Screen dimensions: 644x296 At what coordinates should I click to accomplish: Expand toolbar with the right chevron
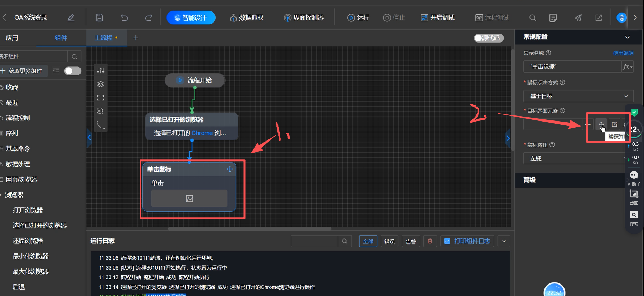635,18
